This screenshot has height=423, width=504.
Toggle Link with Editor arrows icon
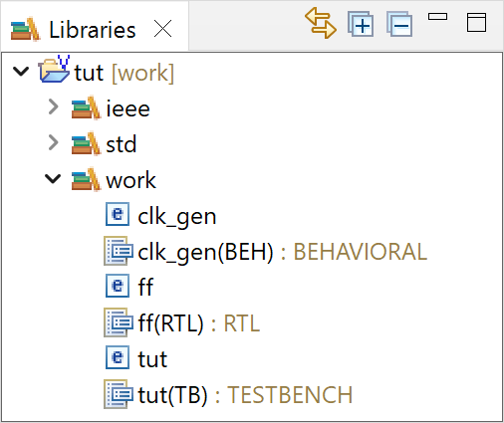[321, 23]
